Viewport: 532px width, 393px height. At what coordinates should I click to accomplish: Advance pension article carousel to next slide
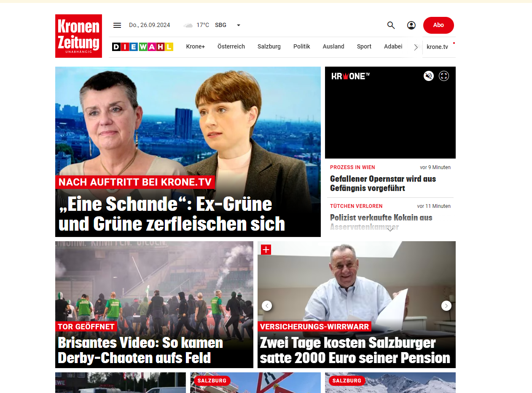(446, 306)
